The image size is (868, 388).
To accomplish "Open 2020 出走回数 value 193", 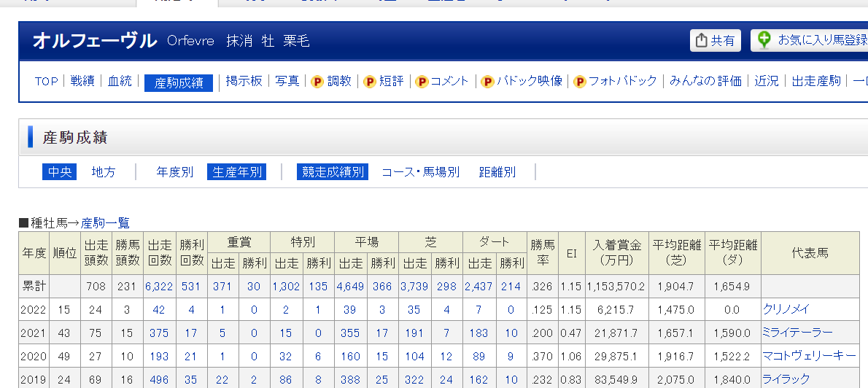I will 159,357.
